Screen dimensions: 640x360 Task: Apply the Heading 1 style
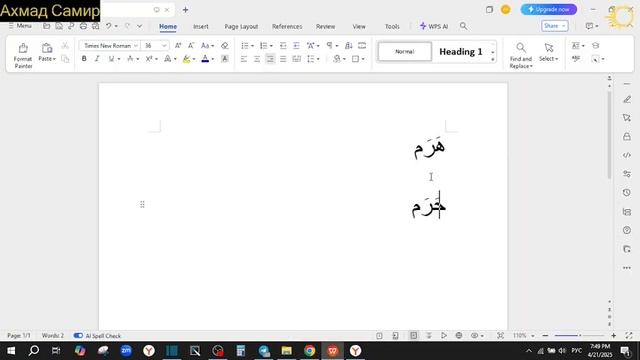(x=460, y=51)
